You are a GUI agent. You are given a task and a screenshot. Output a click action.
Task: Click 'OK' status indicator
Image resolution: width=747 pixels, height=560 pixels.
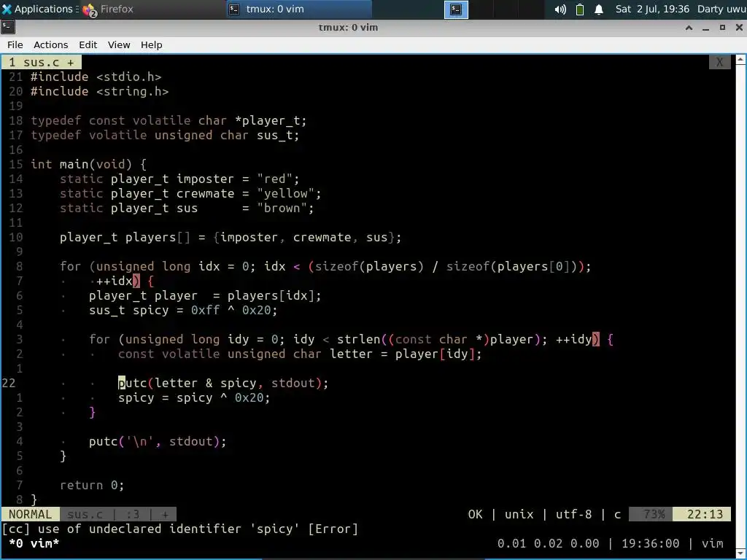pyautogui.click(x=475, y=514)
